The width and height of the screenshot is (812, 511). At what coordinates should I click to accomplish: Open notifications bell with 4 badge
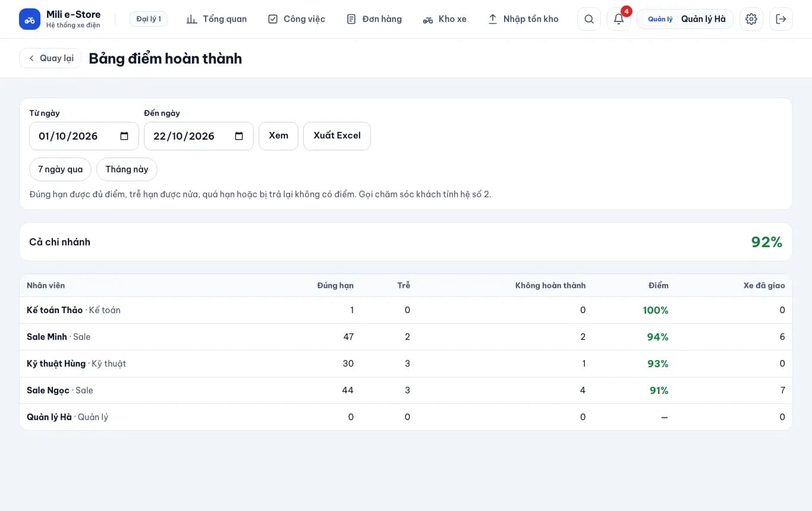pyautogui.click(x=619, y=19)
